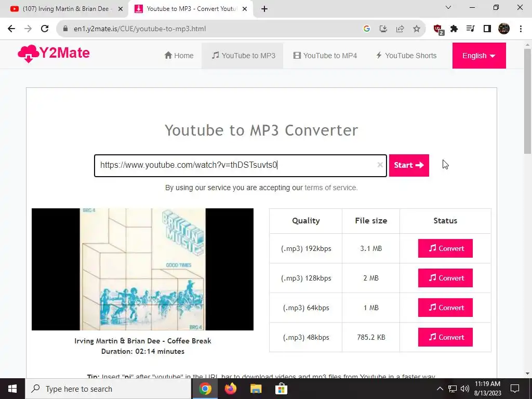Image resolution: width=532 pixels, height=399 pixels.
Task: Convert the 64kbps mp3
Action: point(445,308)
